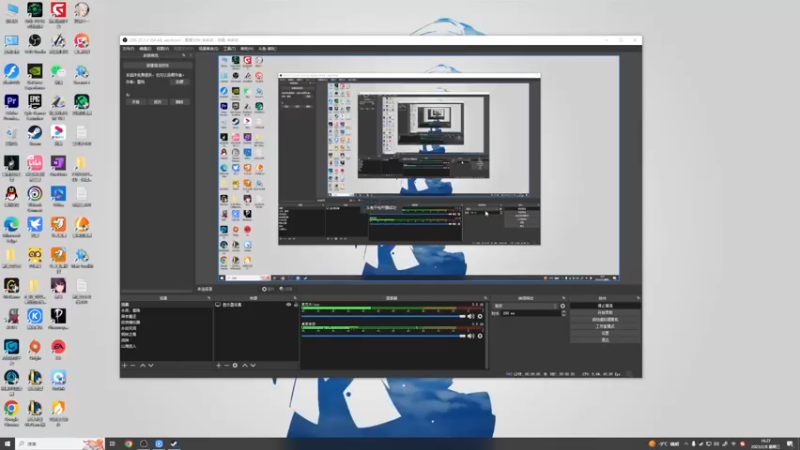Open the 场景集合 (Scene Collection) menu
The image size is (800, 450).
tap(208, 49)
